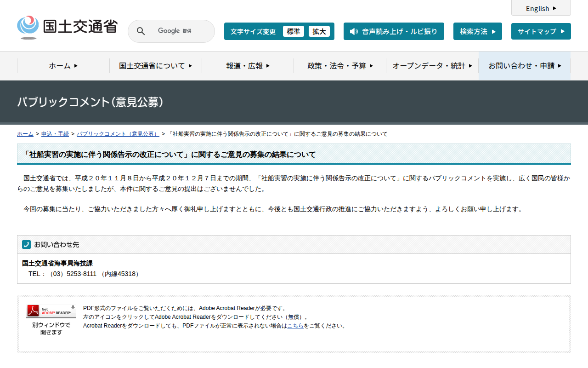Viewport: 588px width, 368px height.
Task: Click the 別ウィンドウで開きます caption
Action: tap(51, 328)
